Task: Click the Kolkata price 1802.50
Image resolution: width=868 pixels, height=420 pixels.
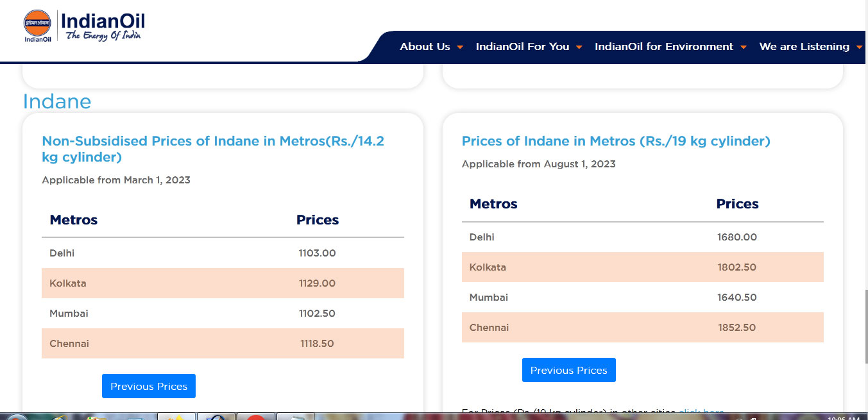Action: [x=737, y=267]
